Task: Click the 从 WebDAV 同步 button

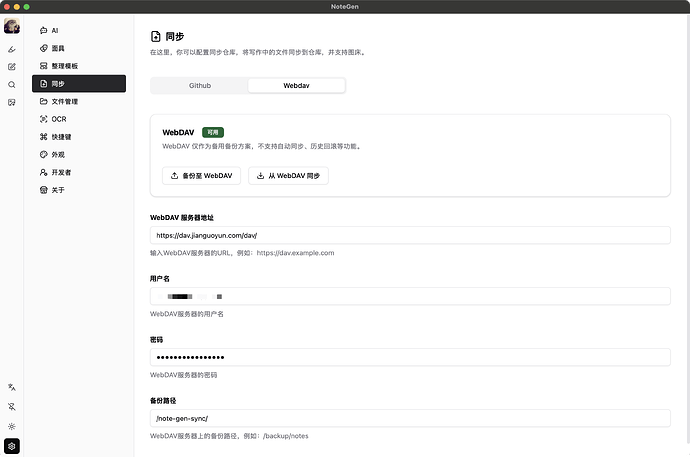Action: pyautogui.click(x=288, y=175)
